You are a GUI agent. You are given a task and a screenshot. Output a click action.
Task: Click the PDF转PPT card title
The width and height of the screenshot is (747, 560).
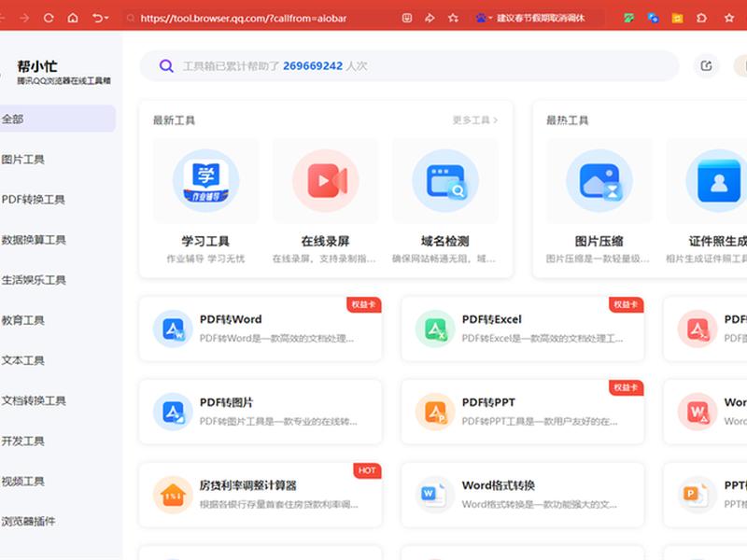[488, 402]
